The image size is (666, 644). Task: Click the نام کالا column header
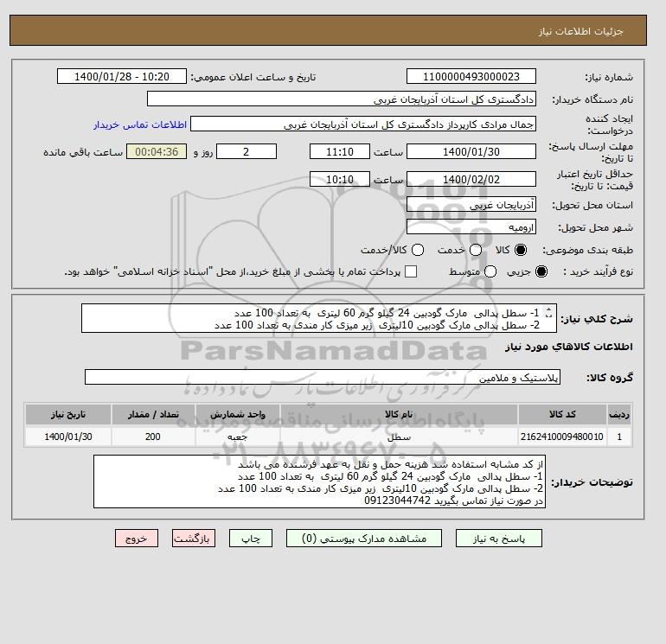pos(399,414)
